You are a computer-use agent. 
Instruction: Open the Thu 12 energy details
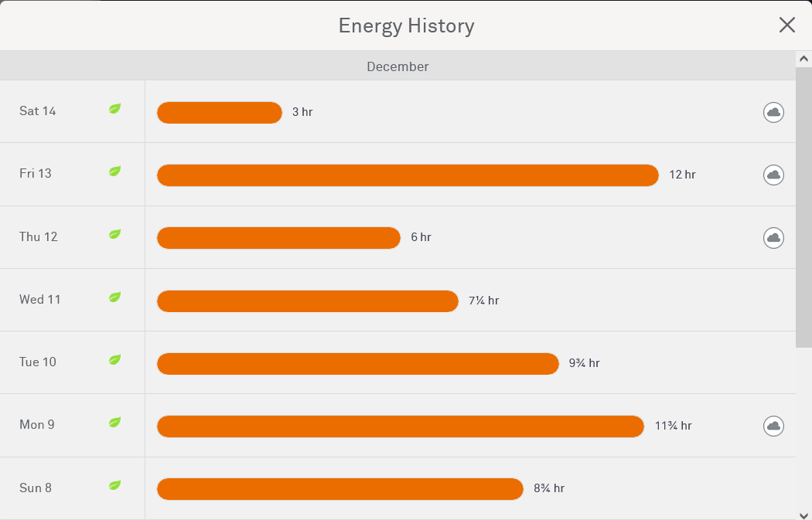click(39, 237)
